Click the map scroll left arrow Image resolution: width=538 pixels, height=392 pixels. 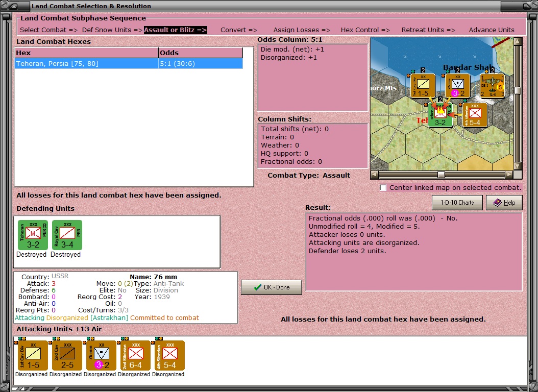(x=375, y=175)
